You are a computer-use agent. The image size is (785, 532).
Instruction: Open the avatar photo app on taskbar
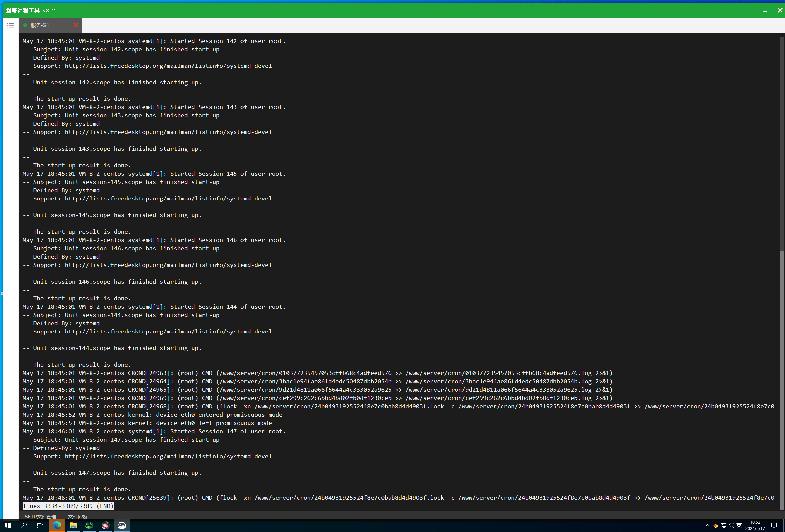pyautogui.click(x=105, y=525)
